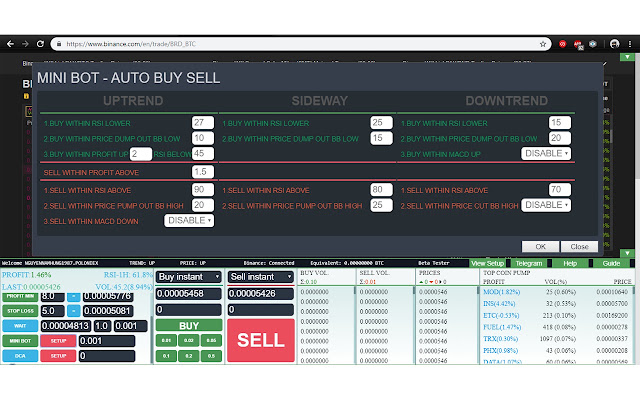640x400 pixels.
Task: Toggle the MINI BOT button
Action: pyautogui.click(x=20, y=340)
